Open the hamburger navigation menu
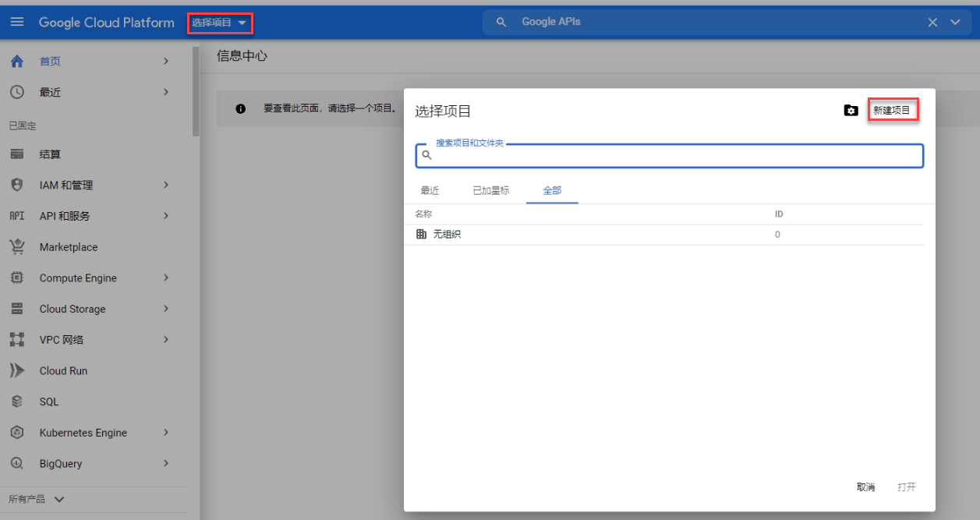 [x=17, y=23]
